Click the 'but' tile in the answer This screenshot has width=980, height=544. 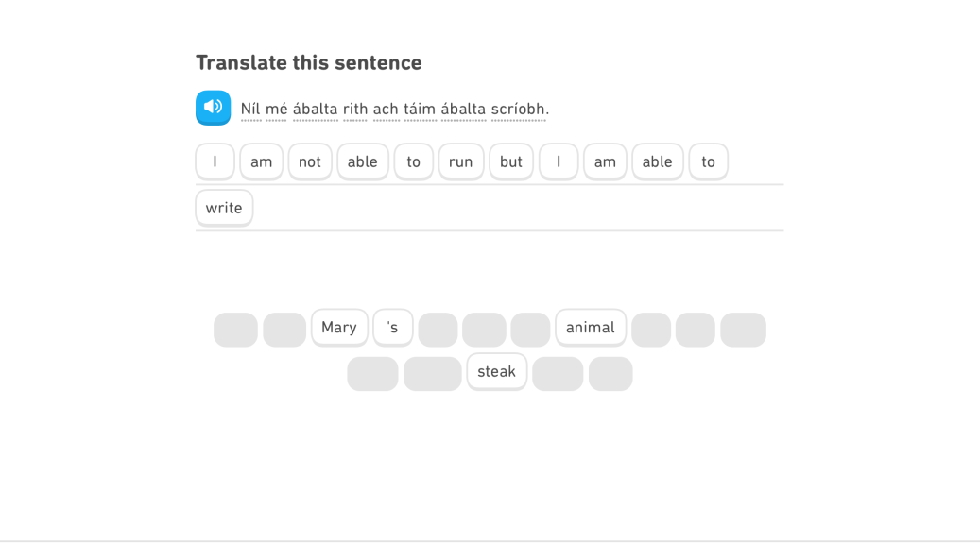point(511,161)
